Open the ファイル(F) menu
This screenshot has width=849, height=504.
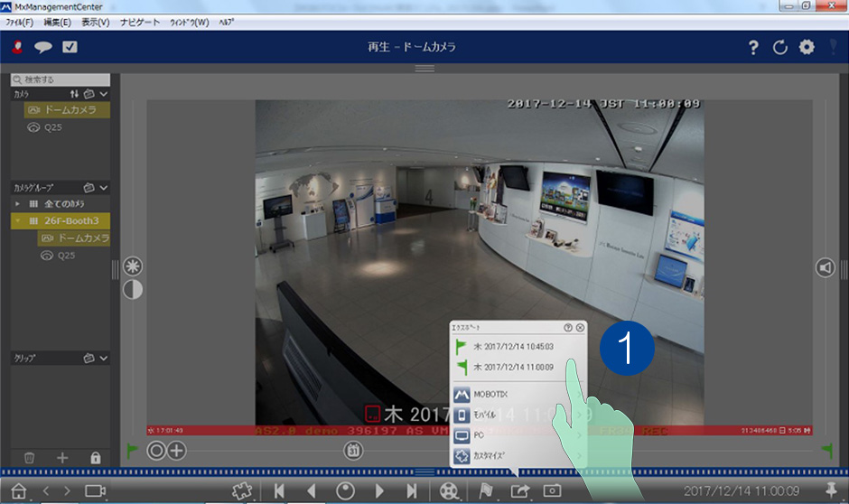click(x=20, y=23)
